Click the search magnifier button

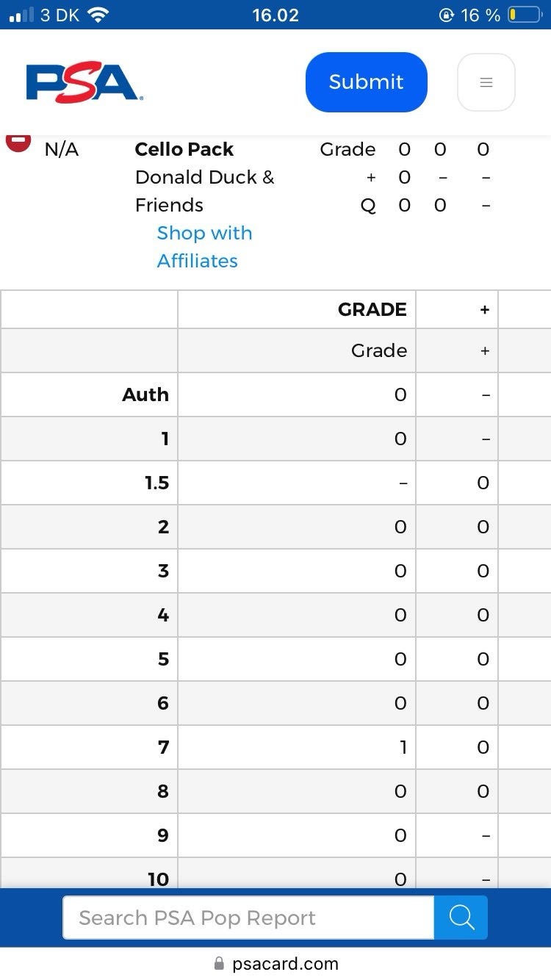(x=461, y=918)
